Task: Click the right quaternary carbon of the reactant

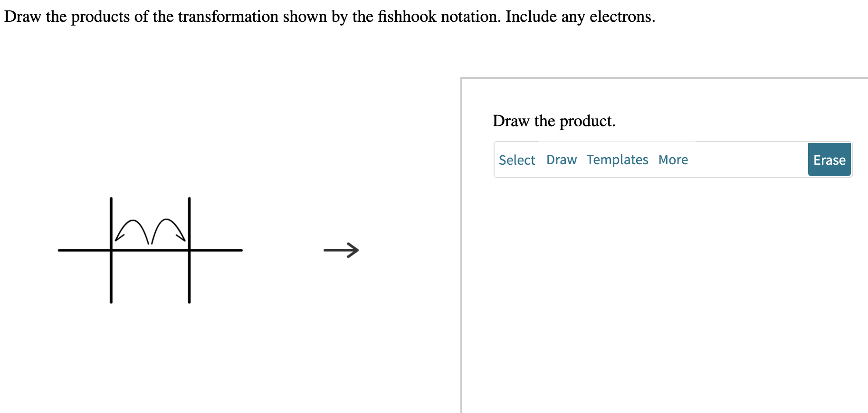Action: click(x=189, y=250)
